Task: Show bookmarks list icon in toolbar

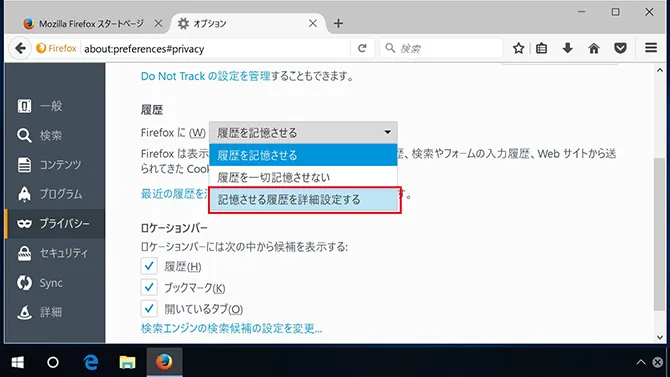Action: coord(541,48)
